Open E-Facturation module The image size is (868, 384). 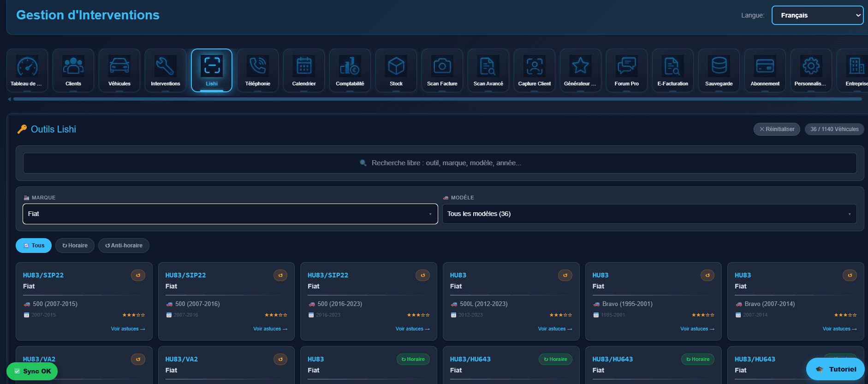tap(673, 70)
